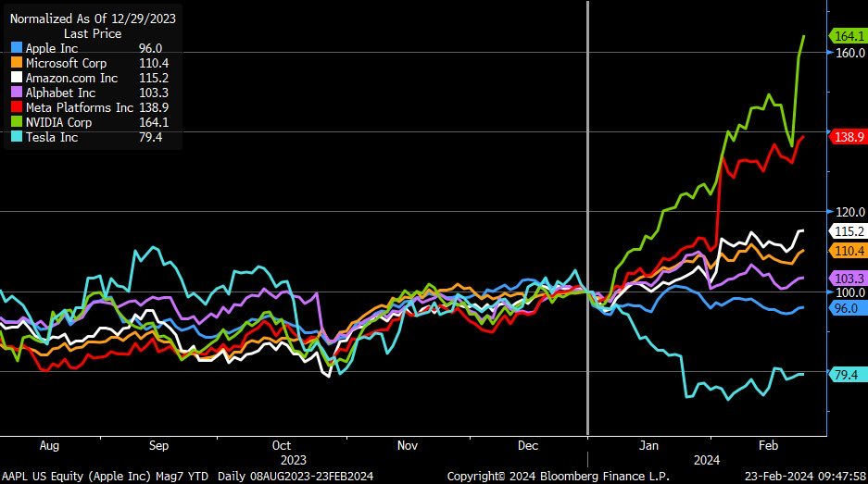Click the green 164.1 axis price tag
The width and height of the screenshot is (868, 484).
[x=848, y=36]
